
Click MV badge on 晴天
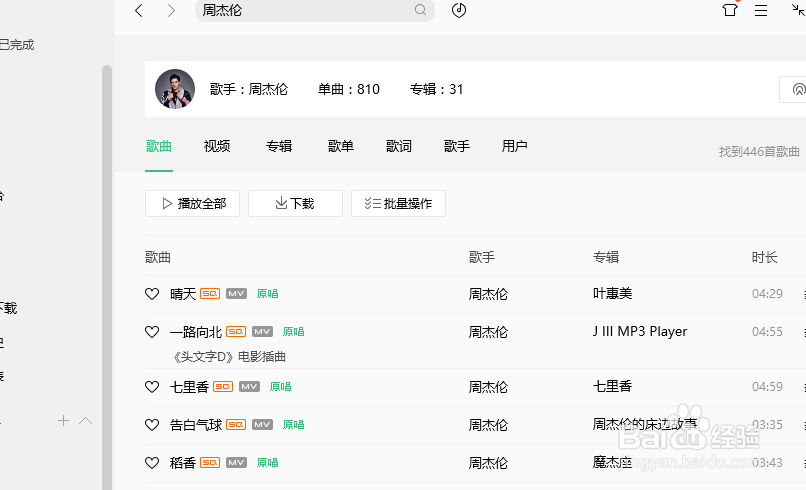click(236, 294)
